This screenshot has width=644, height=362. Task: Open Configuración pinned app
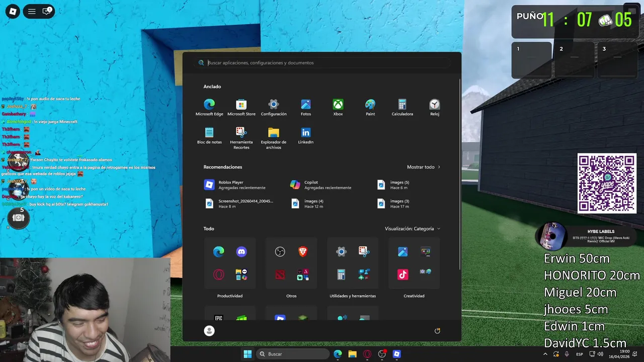274,108
